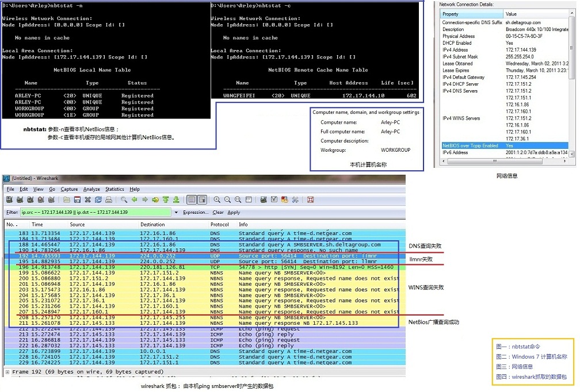This screenshot has width=580, height=392.
Task: Zoom out the packet text
Action: [x=227, y=200]
